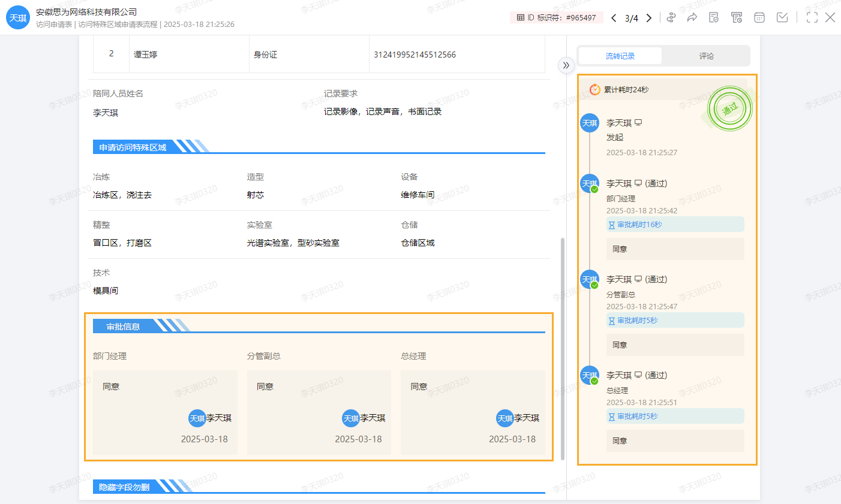Go to previous page with left arrow
The height and width of the screenshot is (504, 841).
(x=613, y=17)
